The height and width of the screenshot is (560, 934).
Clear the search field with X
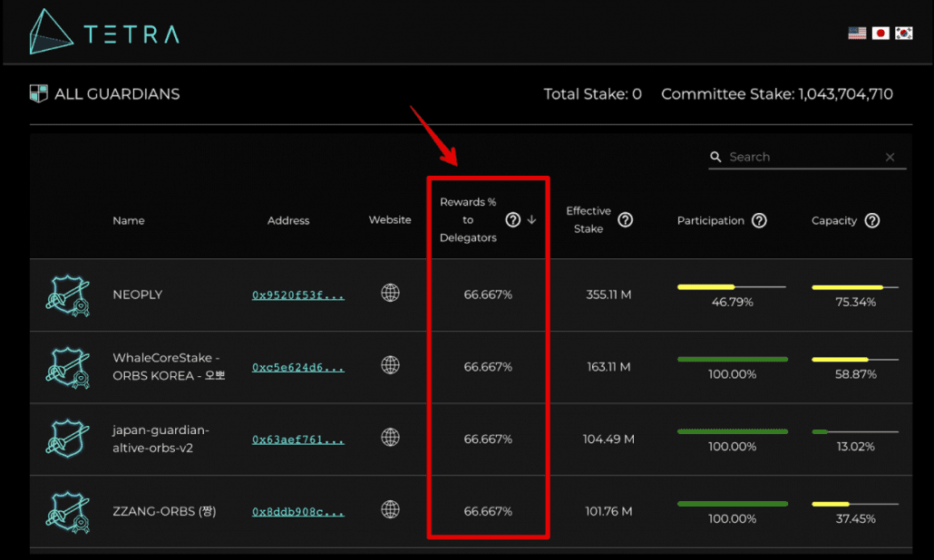click(890, 157)
